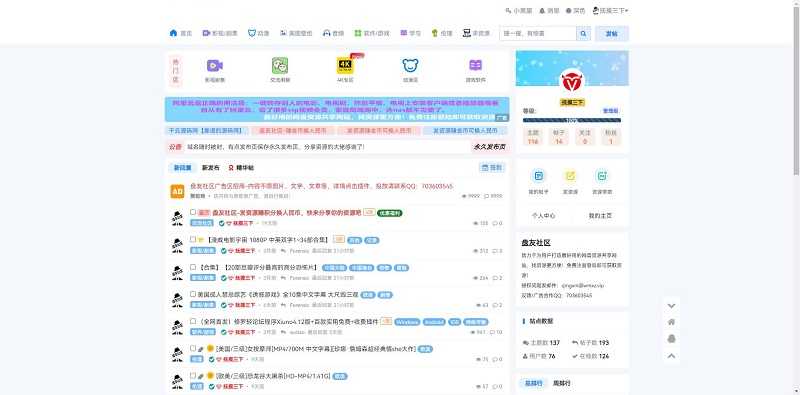Toggle the dark mode icon in top bar
Image resolution: width=800 pixels, height=395 pixels.
click(x=569, y=10)
